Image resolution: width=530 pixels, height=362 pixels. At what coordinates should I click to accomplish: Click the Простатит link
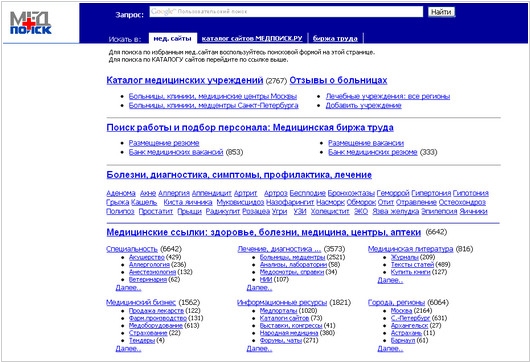pyautogui.click(x=155, y=212)
